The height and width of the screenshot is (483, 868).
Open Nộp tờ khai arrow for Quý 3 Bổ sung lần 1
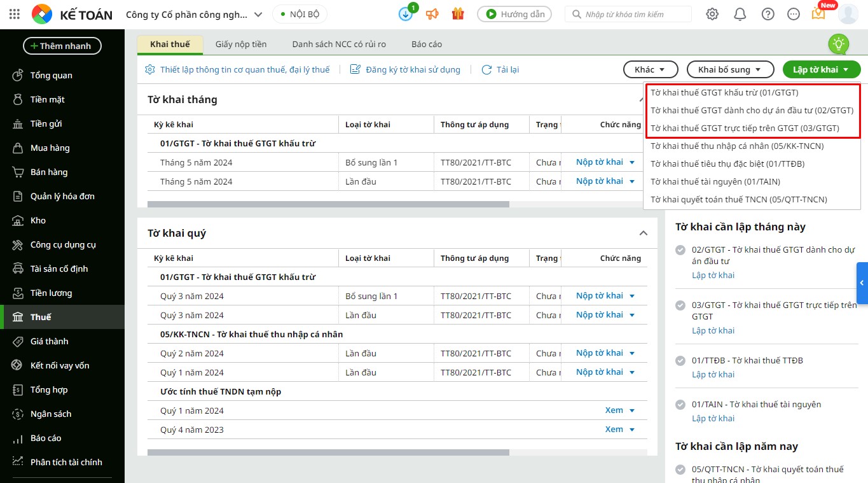pyautogui.click(x=632, y=296)
